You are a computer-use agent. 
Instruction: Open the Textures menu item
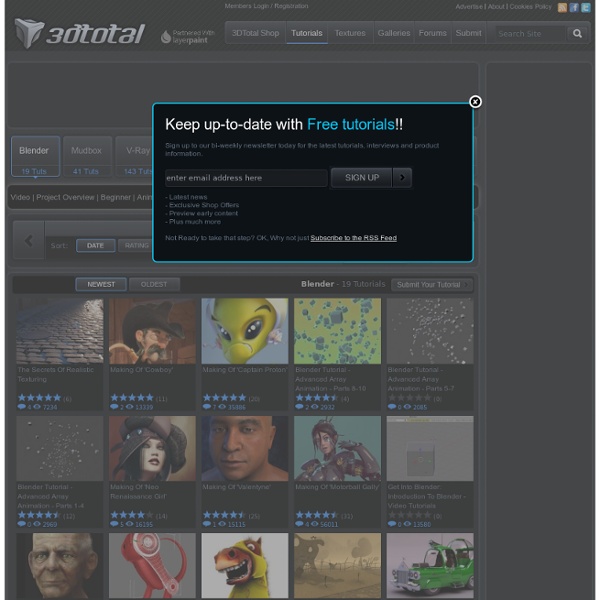point(350,33)
